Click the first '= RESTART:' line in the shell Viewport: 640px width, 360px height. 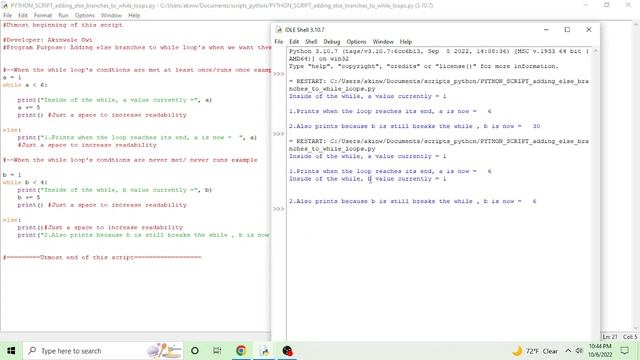click(439, 81)
